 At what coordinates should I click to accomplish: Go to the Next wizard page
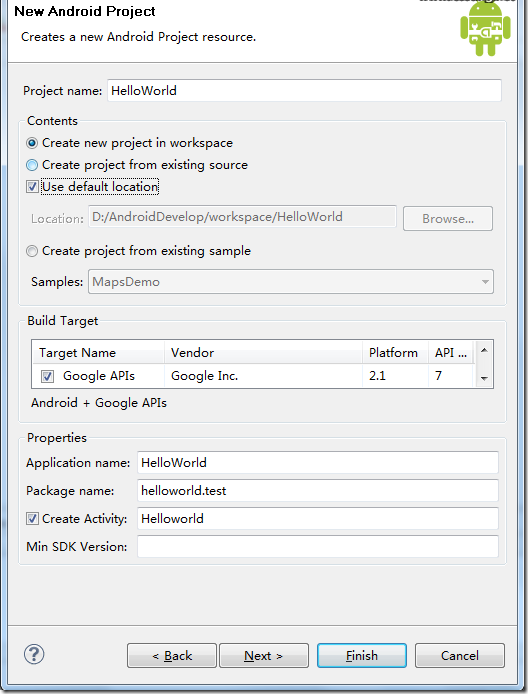click(264, 655)
